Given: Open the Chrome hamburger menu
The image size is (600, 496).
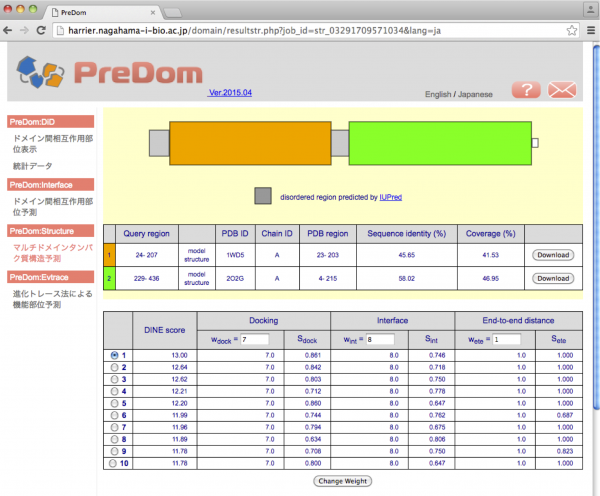Looking at the screenshot, I should tap(587, 31).
